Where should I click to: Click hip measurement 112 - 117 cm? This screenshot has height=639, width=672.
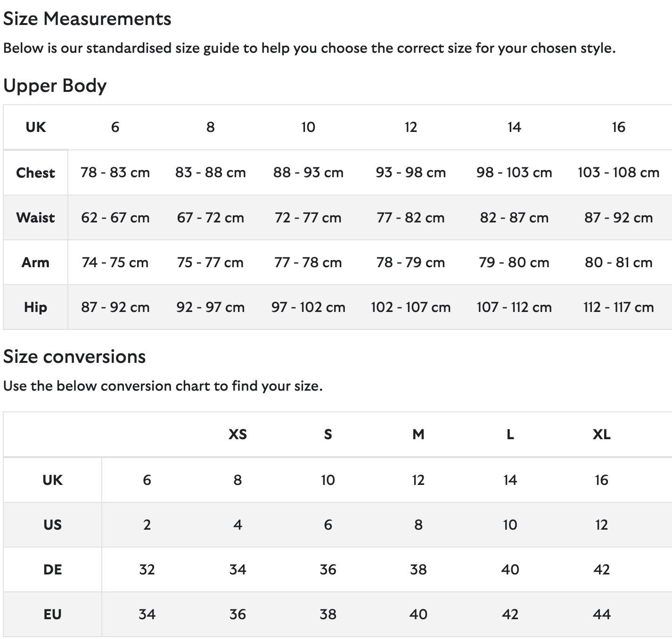tap(618, 307)
